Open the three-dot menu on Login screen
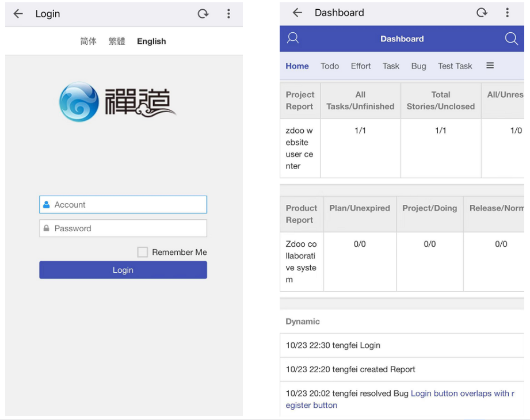 [228, 14]
